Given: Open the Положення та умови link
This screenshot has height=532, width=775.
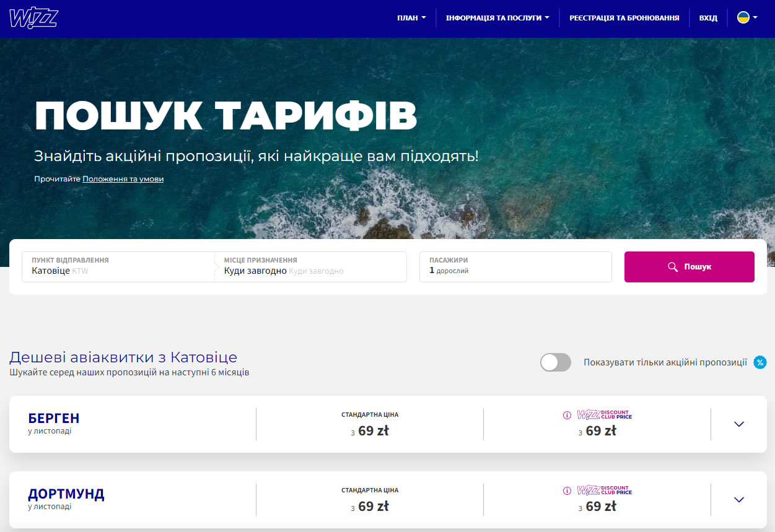Looking at the screenshot, I should coord(123,179).
